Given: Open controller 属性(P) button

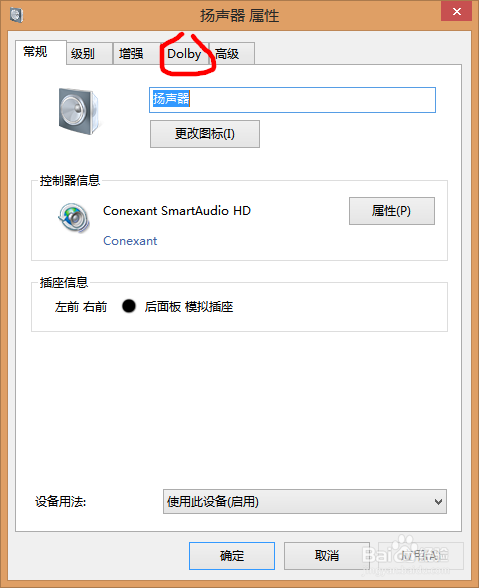Looking at the screenshot, I should tap(392, 211).
